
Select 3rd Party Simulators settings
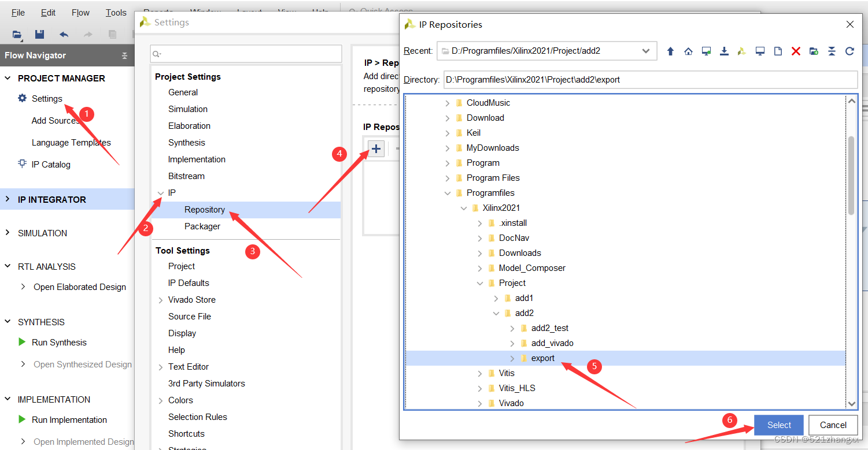206,384
